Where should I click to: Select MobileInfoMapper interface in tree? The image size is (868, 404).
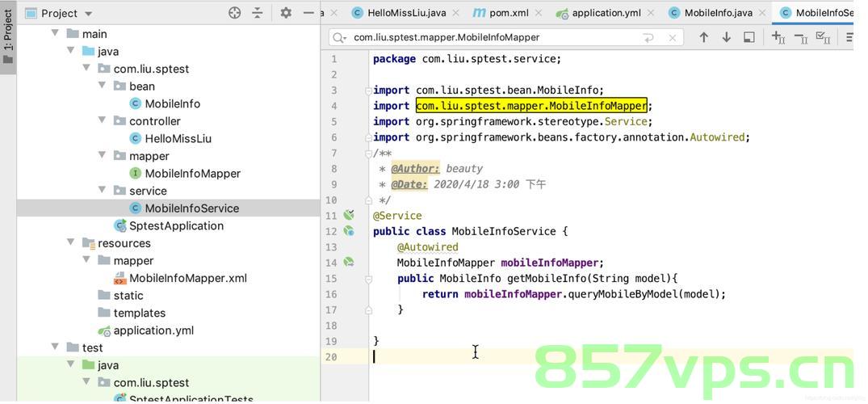[192, 174]
